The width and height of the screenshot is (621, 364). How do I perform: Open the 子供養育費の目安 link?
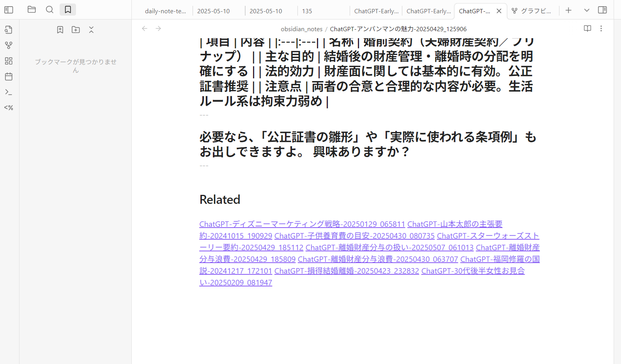[354, 236]
